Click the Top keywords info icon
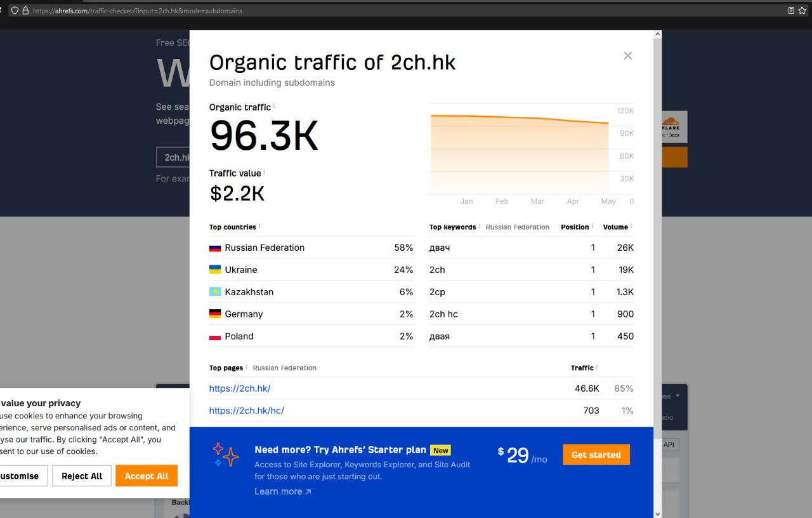Screen dimensions: 812x518 (x=479, y=227)
